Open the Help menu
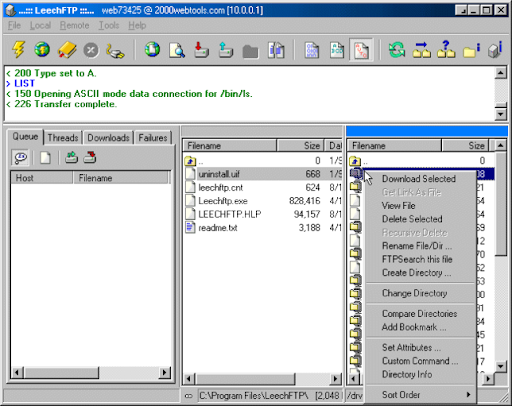 point(137,25)
